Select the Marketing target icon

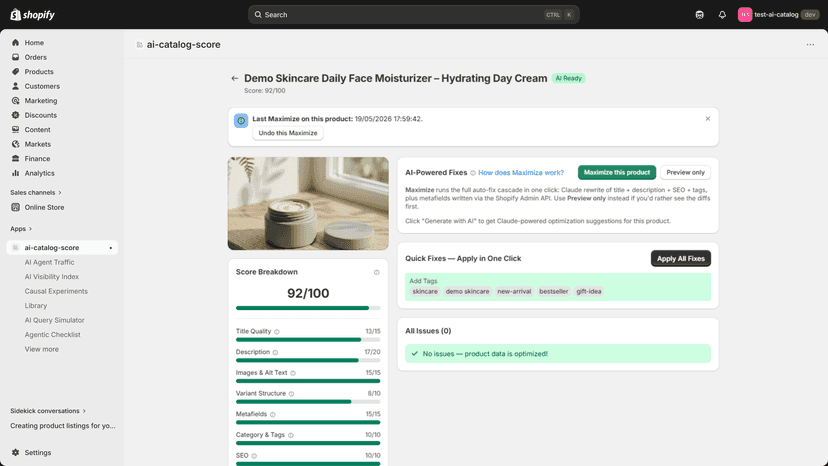tap(15, 100)
